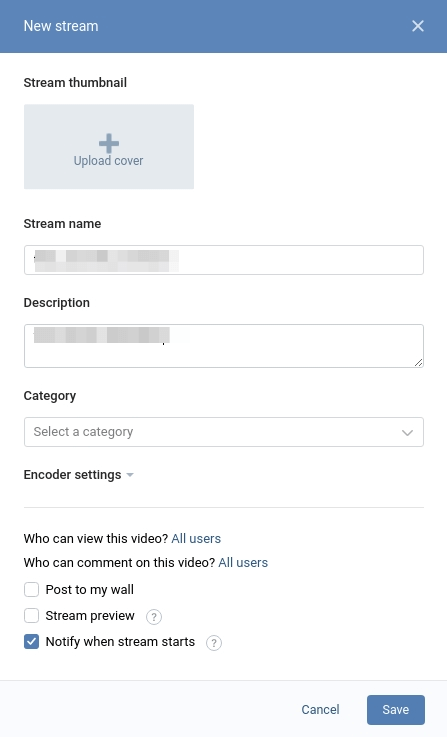Enable Post to my wall checkbox
Screen dimensions: 447x737
(31, 589)
